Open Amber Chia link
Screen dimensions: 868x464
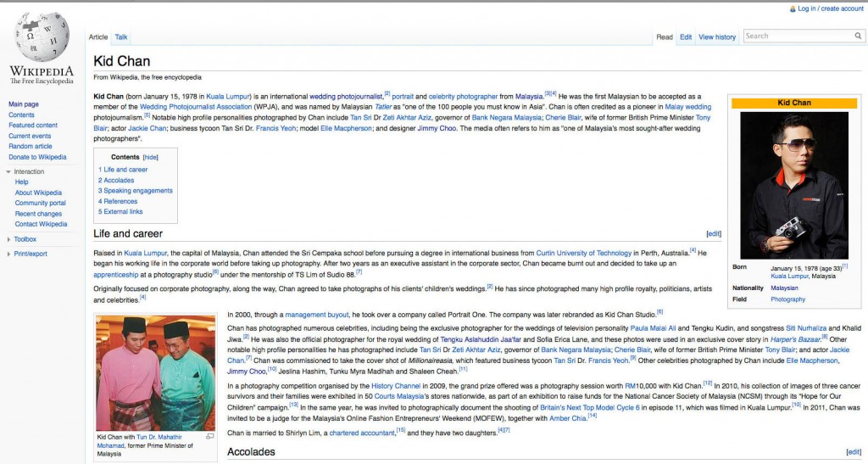(x=567, y=418)
